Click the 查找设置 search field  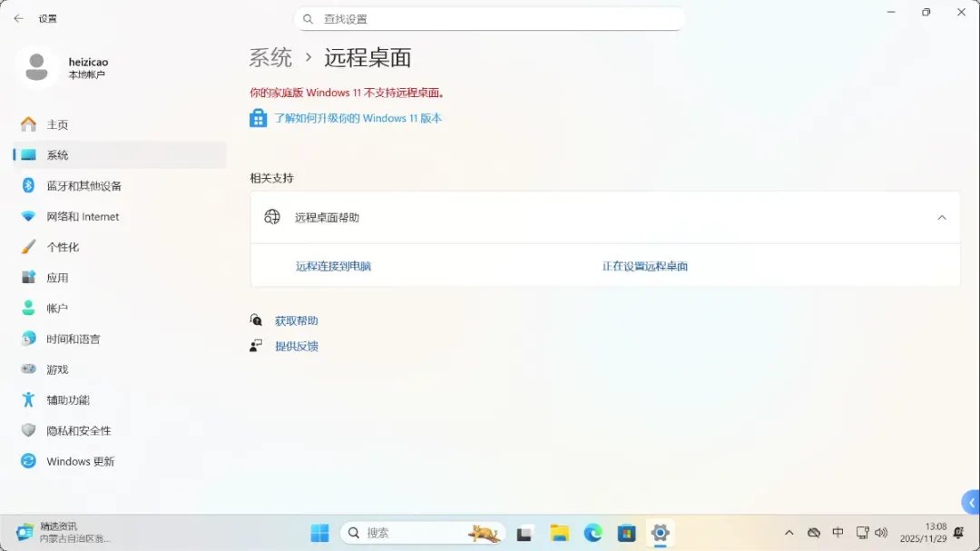click(x=490, y=18)
